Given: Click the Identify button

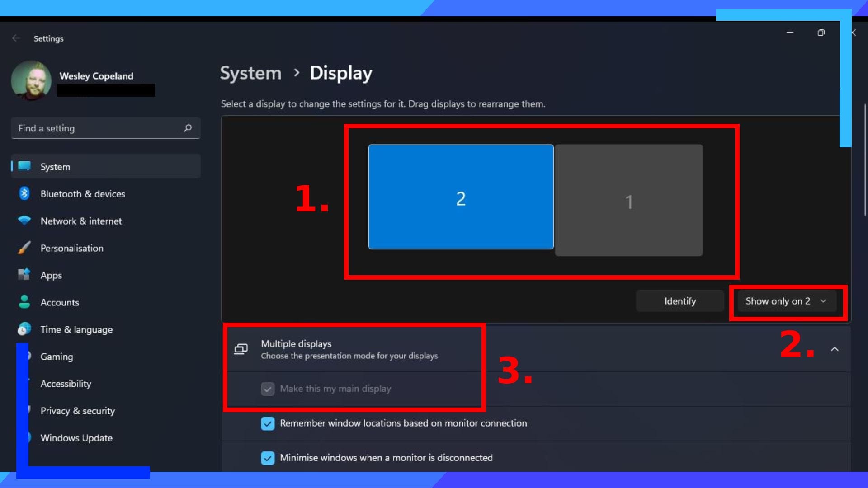Looking at the screenshot, I should 680,301.
